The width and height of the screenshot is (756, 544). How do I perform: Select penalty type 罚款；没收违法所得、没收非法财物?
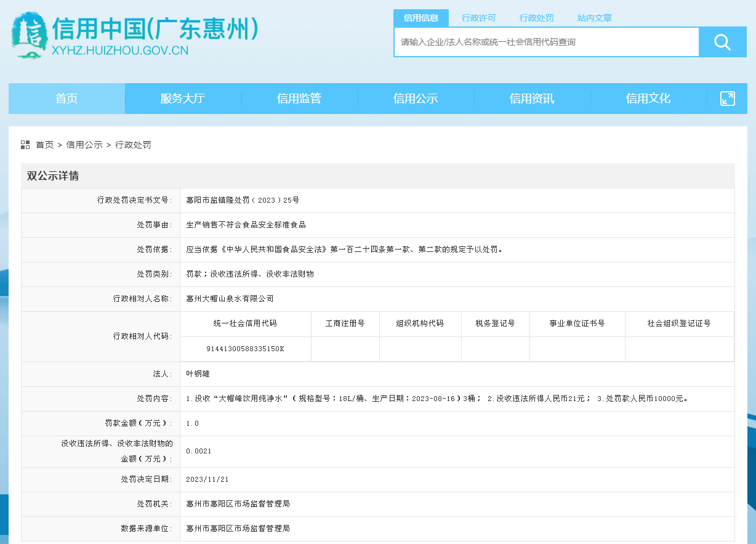[x=250, y=274]
